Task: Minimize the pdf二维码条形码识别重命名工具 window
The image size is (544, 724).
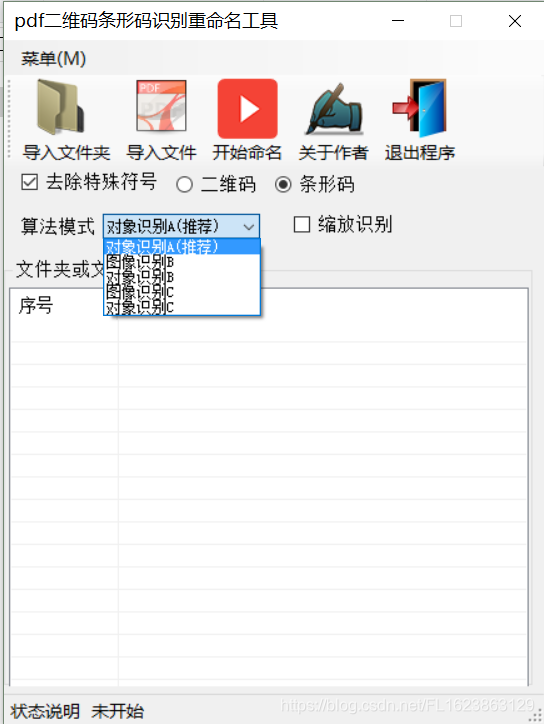Action: click(398, 21)
